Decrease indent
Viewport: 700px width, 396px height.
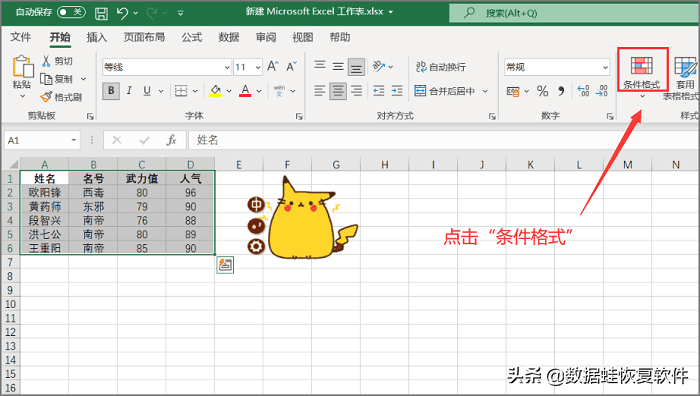tap(379, 91)
